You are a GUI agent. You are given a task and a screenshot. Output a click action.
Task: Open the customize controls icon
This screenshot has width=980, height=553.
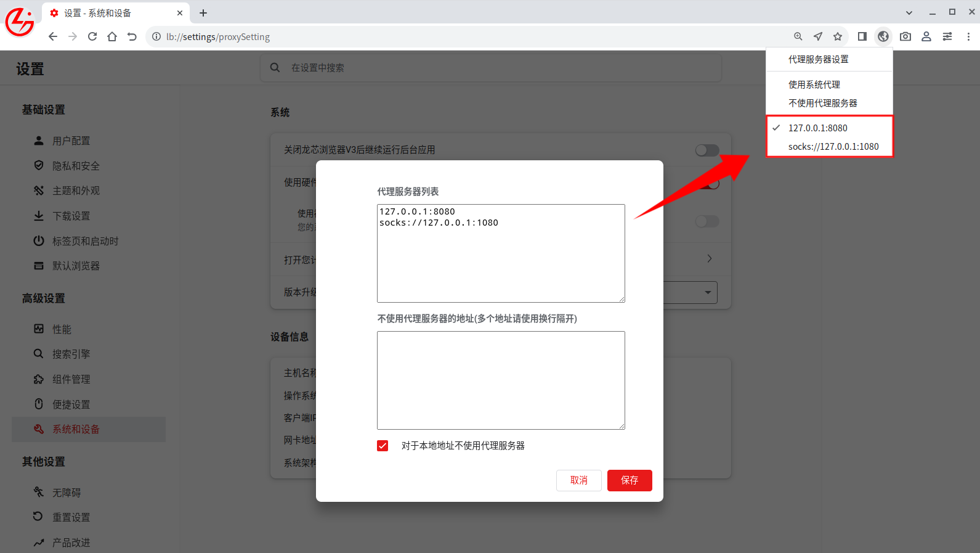[947, 36]
